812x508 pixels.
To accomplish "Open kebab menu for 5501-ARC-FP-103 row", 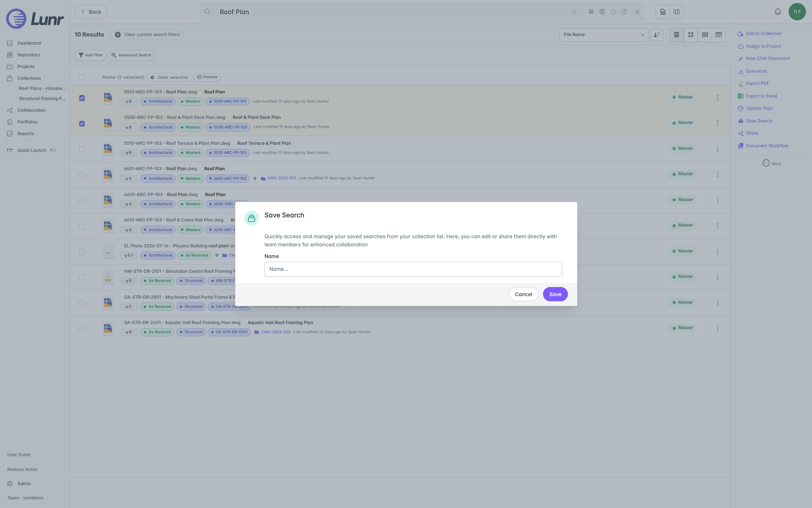I will 718,98.
